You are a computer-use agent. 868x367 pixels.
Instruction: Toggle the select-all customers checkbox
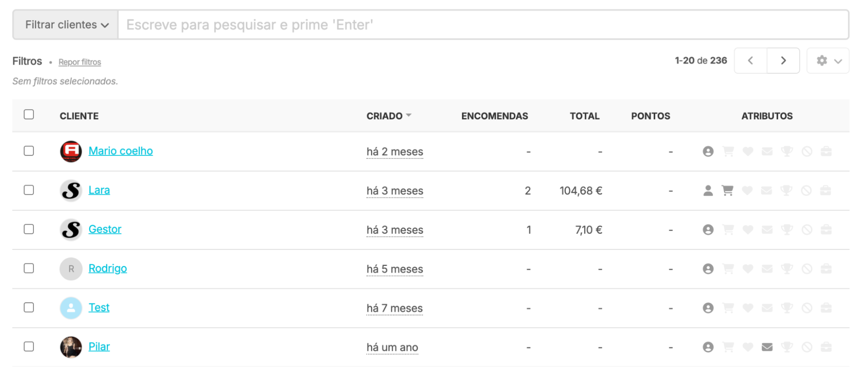29,115
